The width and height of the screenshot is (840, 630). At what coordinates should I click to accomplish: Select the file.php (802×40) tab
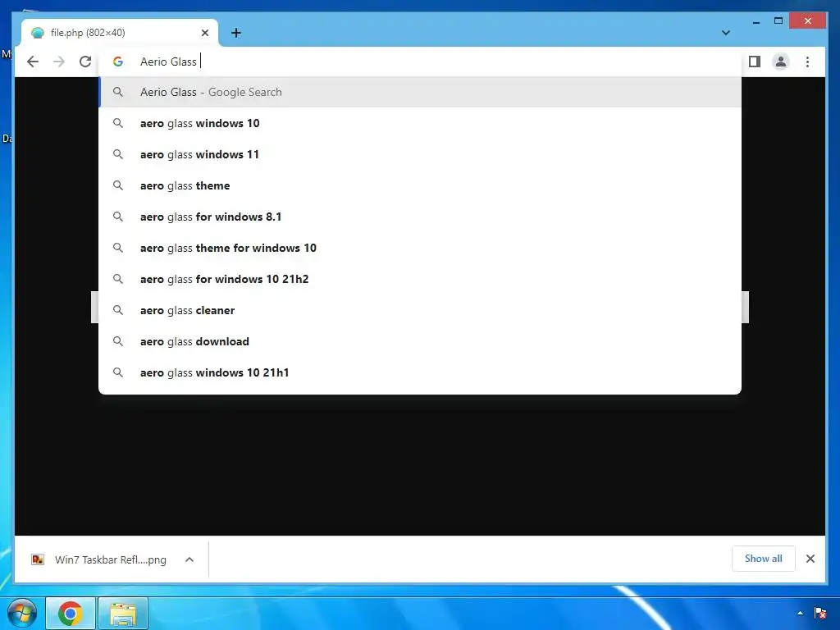point(119,33)
